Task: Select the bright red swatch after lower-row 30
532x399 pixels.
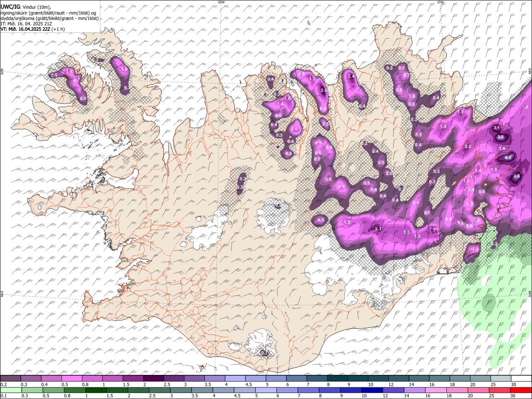Action: (521, 390)
